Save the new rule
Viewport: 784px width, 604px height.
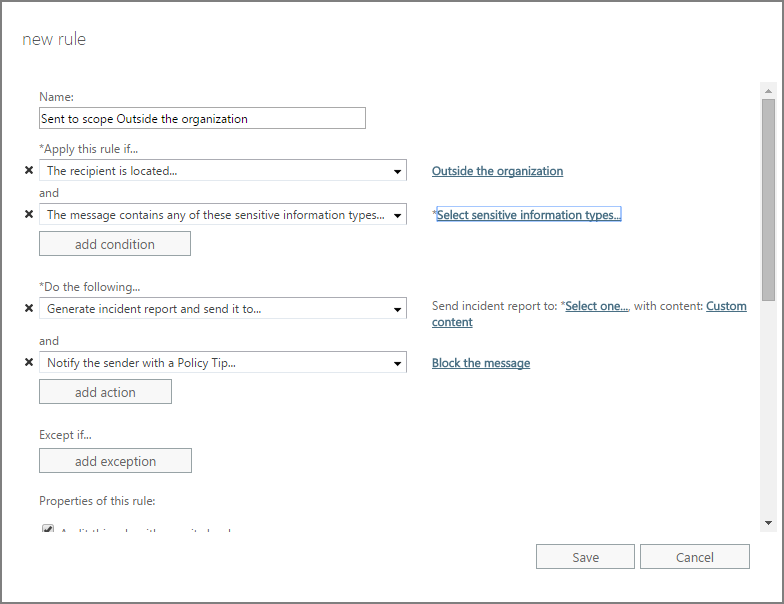point(586,557)
